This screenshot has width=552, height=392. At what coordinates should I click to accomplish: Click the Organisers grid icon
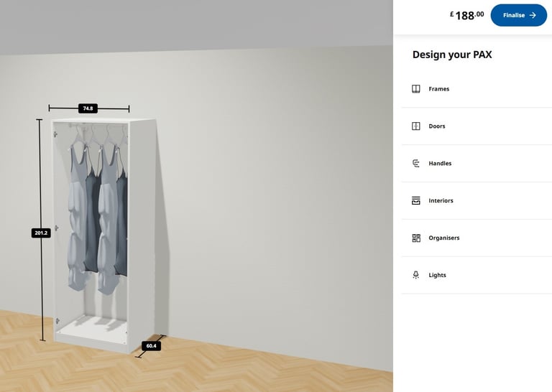coord(415,238)
